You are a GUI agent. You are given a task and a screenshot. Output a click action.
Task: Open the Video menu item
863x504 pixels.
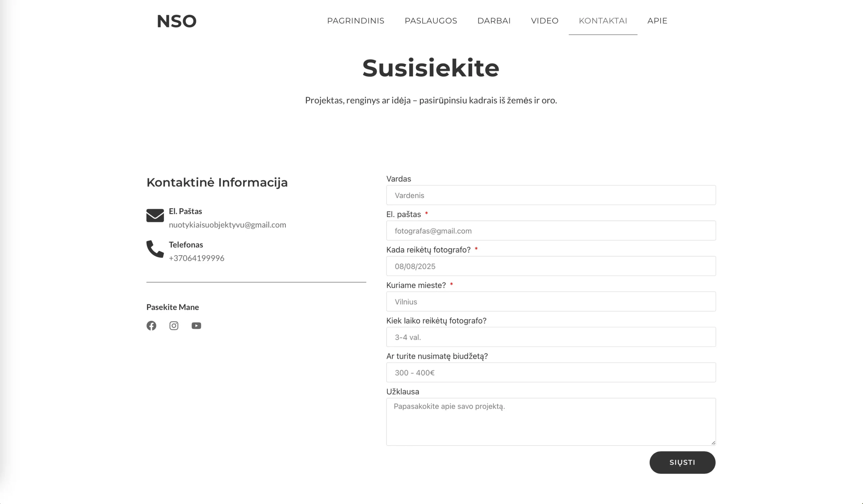click(544, 21)
